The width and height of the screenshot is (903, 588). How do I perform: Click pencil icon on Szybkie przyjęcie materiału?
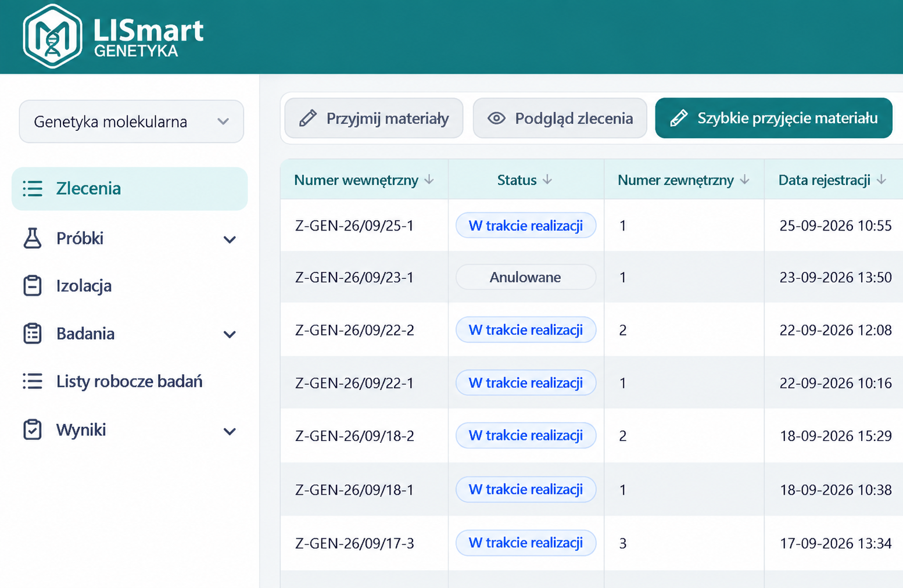[679, 119]
